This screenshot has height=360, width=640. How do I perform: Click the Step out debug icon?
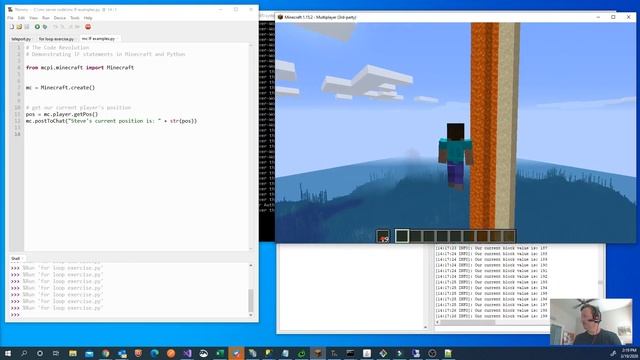pyautogui.click(x=70, y=27)
